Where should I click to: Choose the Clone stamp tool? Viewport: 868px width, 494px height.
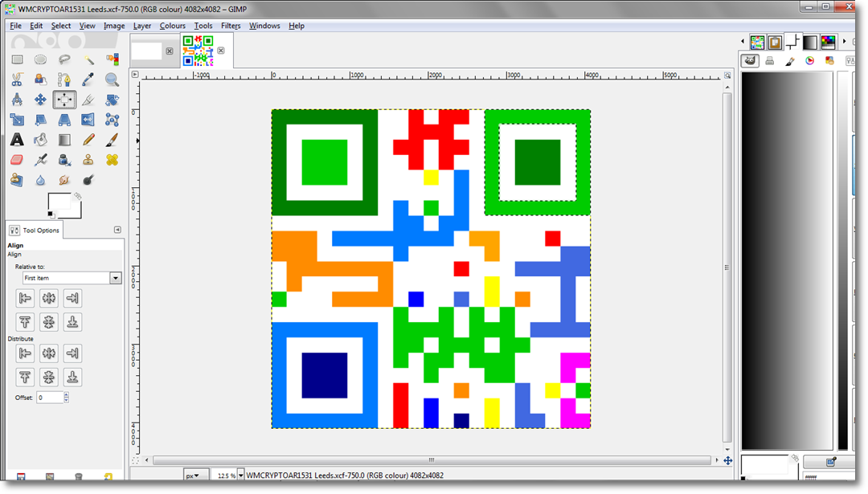(x=88, y=160)
